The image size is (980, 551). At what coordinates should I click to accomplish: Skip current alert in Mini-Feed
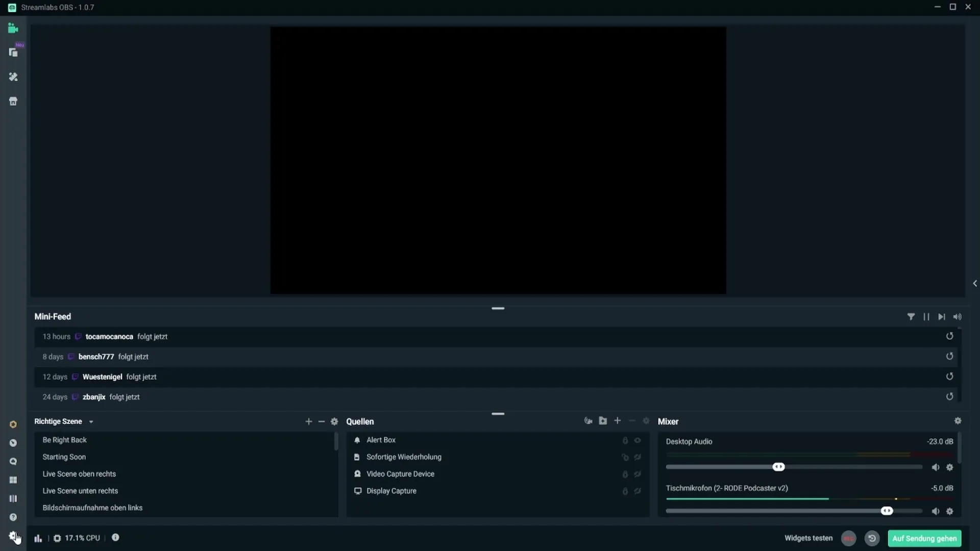(942, 317)
